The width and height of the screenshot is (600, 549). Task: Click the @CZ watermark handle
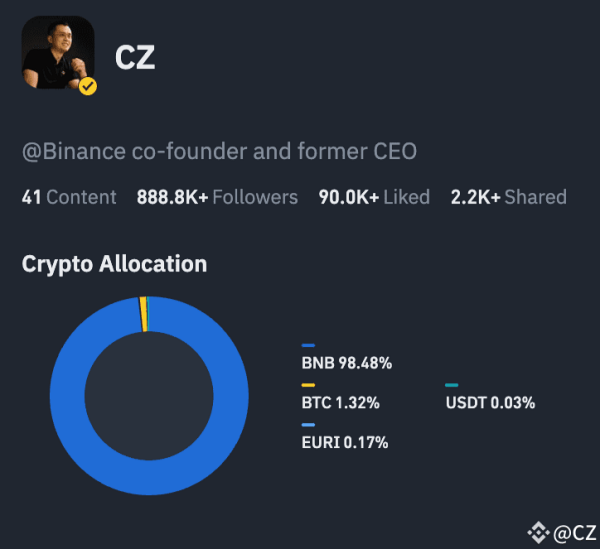pyautogui.click(x=574, y=533)
